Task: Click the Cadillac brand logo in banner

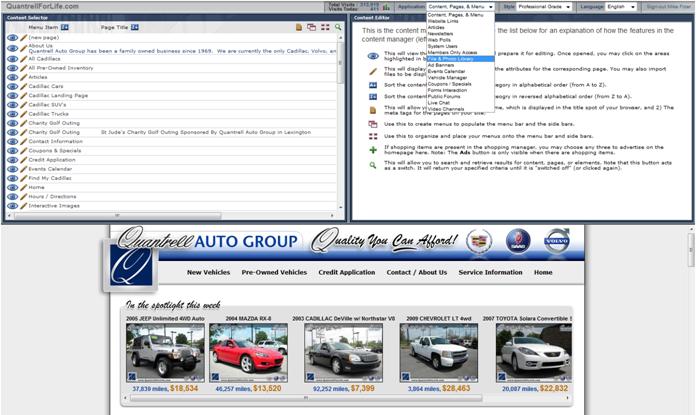Action: click(x=479, y=241)
